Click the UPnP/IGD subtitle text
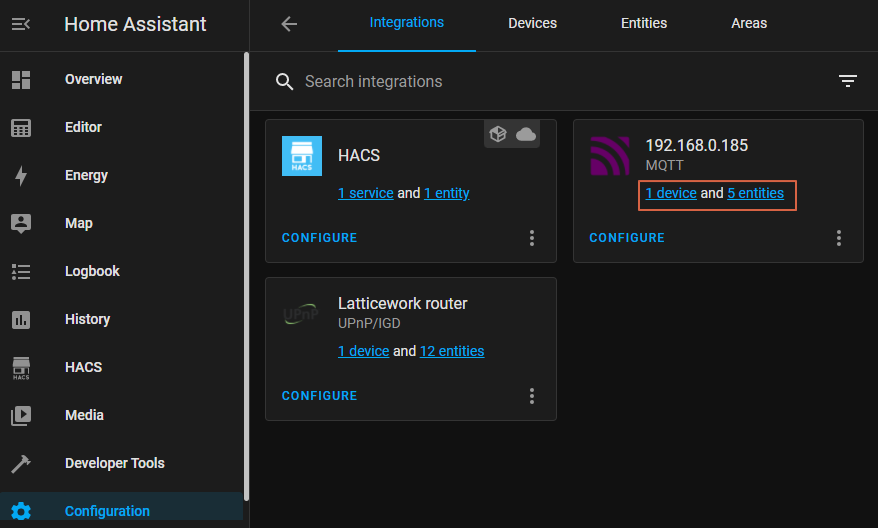 [x=369, y=324]
